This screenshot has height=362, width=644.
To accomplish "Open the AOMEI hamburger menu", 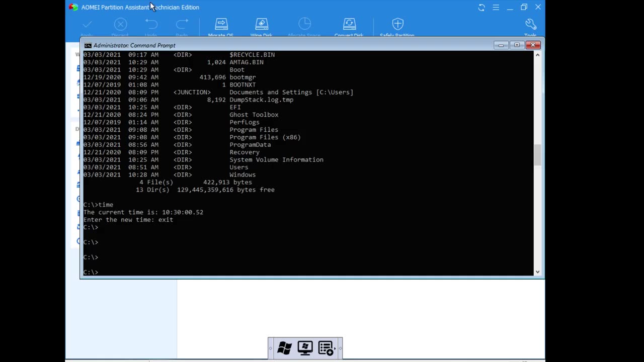I will point(496,7).
